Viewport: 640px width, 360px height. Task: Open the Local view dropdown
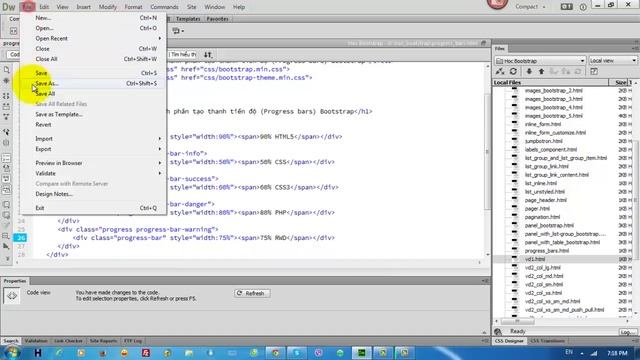point(613,60)
